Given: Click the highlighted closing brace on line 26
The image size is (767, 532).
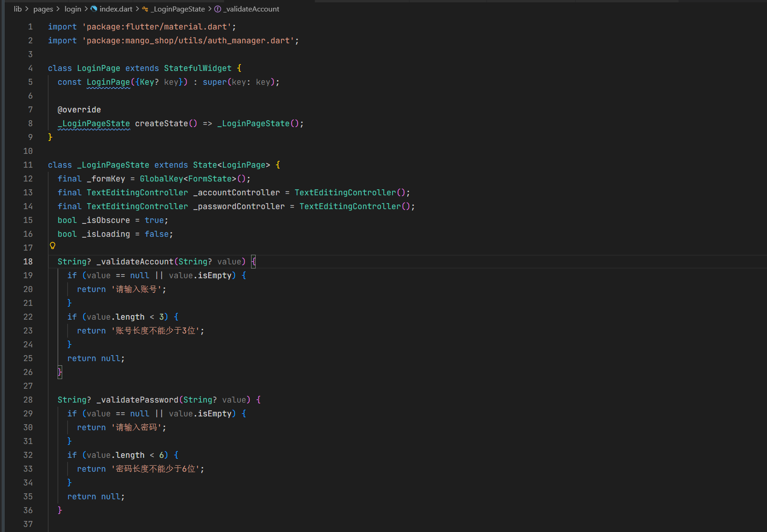Looking at the screenshot, I should [x=60, y=372].
